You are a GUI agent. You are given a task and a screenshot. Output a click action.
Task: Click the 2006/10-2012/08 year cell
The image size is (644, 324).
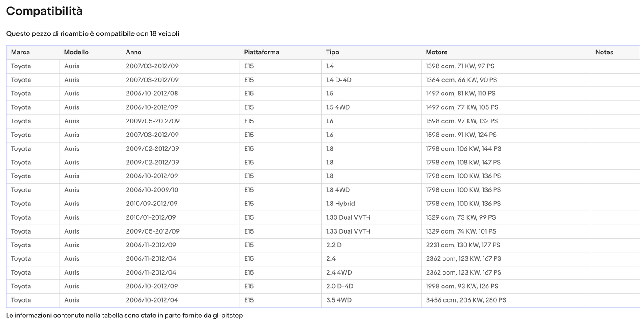[152, 94]
